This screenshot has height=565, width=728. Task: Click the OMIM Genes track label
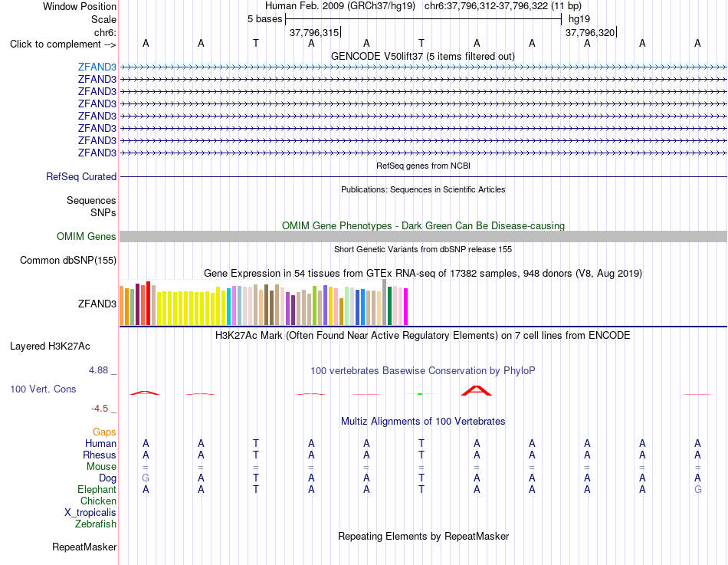click(87, 236)
